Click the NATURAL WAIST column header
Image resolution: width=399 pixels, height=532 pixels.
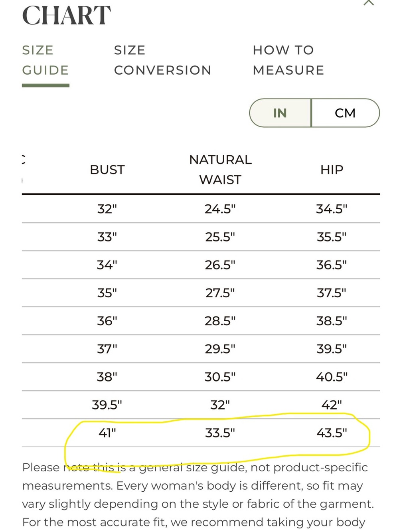click(x=220, y=170)
